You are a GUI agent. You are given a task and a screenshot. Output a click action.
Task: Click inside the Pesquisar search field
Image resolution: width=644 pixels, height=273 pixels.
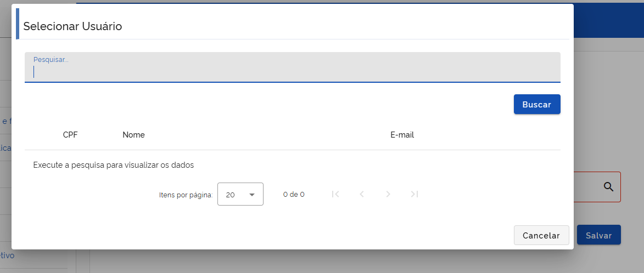[x=292, y=71]
